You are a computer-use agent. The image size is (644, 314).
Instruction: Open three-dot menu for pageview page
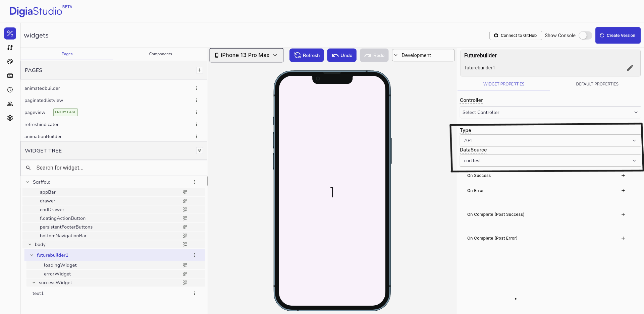(197, 112)
